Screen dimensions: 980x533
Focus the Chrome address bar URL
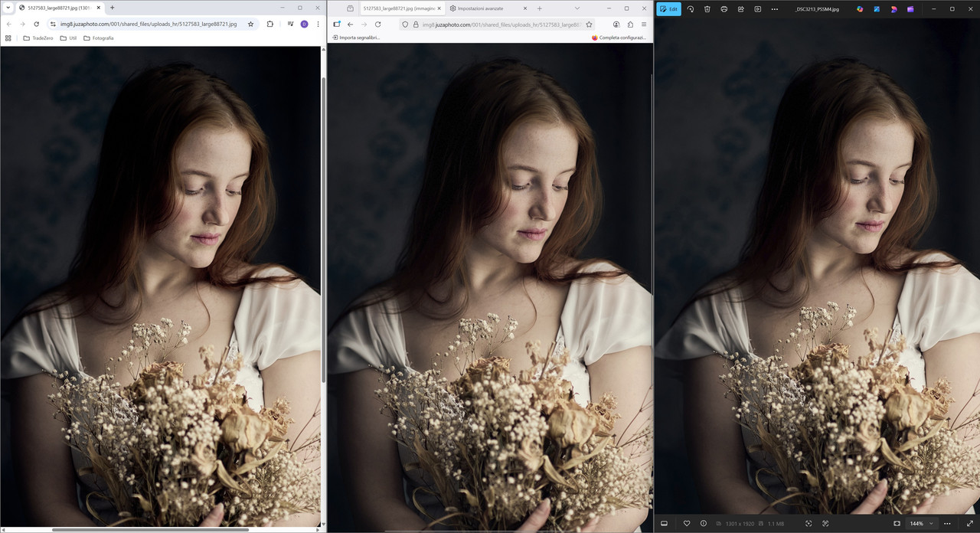(x=149, y=24)
